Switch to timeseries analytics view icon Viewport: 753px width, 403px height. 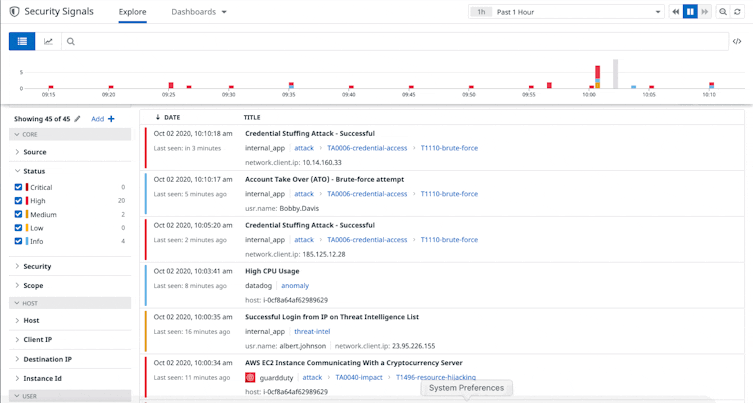point(49,41)
